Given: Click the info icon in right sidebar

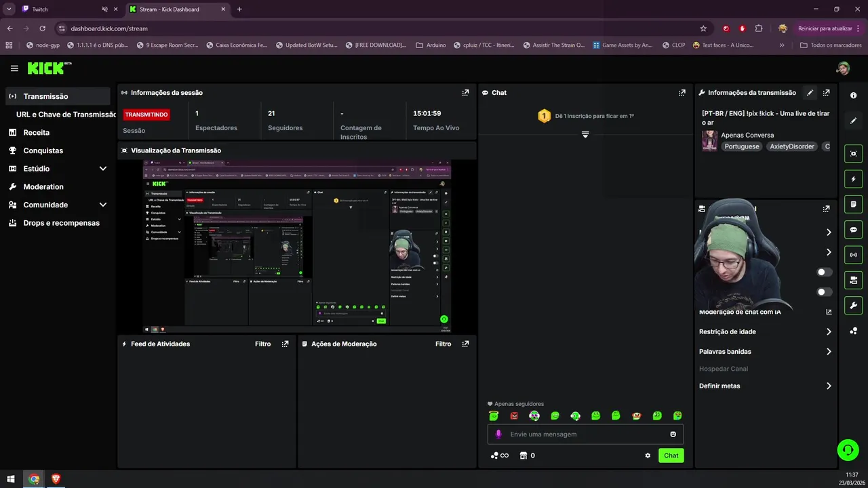Looking at the screenshot, I should coord(853,96).
